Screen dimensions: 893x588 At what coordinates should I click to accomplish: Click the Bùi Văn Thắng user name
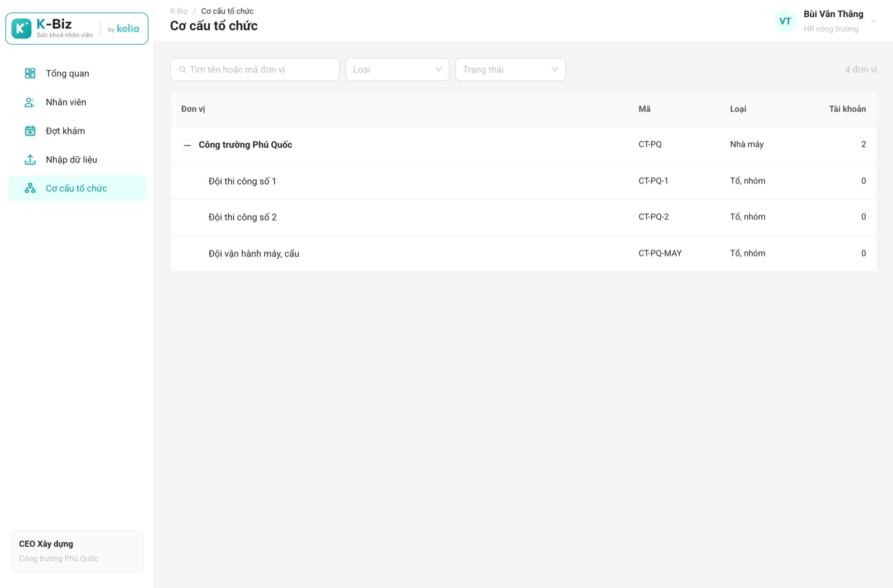(833, 14)
